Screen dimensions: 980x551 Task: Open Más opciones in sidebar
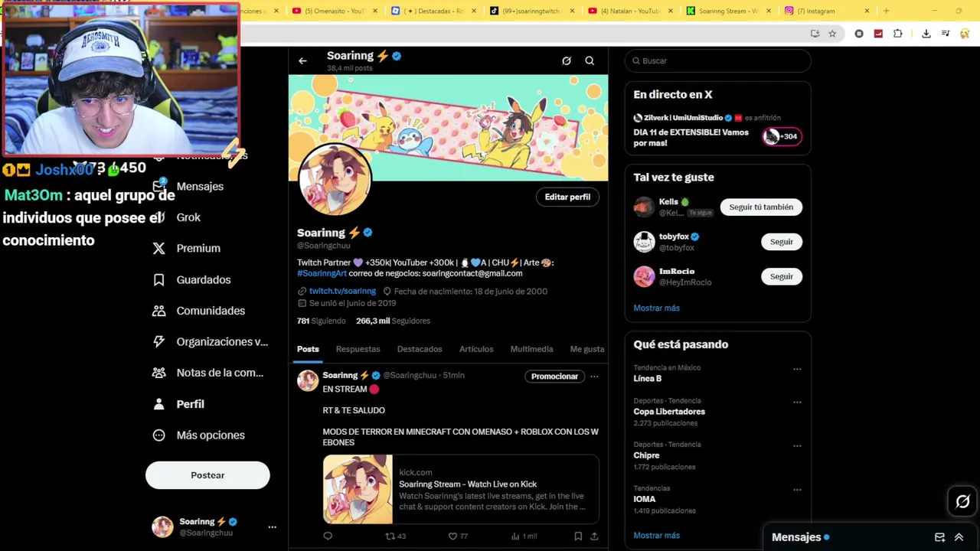click(x=198, y=435)
